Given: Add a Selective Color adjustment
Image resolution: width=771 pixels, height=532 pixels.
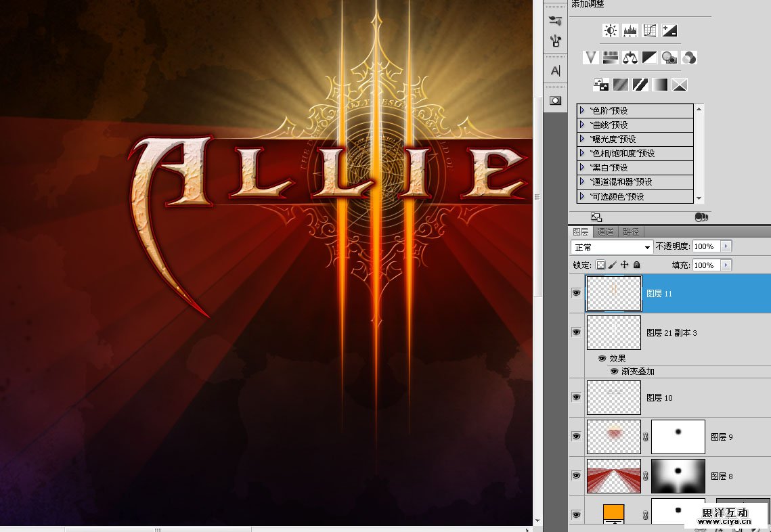Looking at the screenshot, I should pos(680,85).
